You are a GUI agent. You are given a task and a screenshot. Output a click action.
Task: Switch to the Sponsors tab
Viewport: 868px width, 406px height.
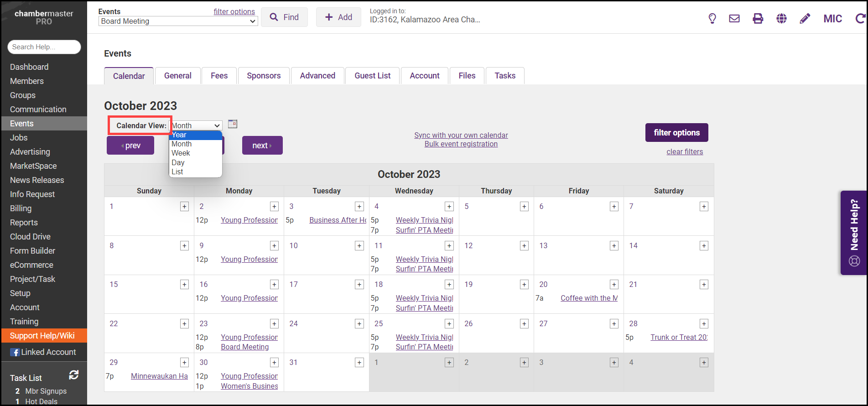click(x=264, y=76)
